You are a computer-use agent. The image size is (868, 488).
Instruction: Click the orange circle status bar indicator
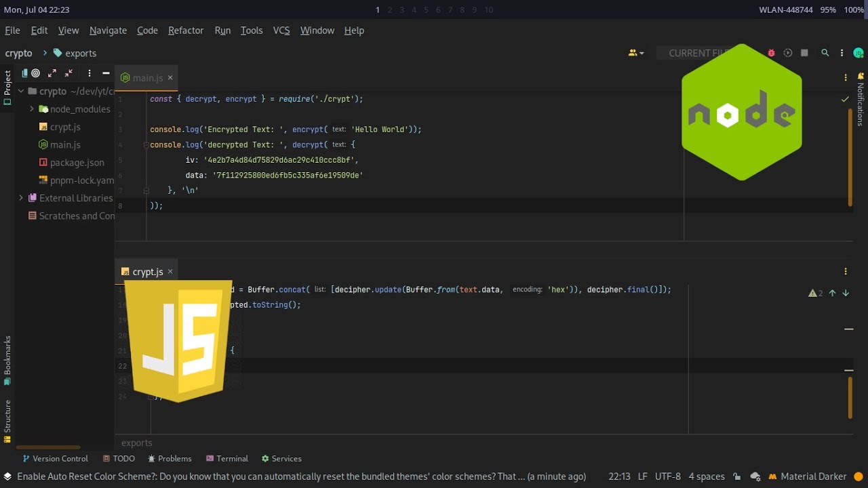(x=859, y=476)
